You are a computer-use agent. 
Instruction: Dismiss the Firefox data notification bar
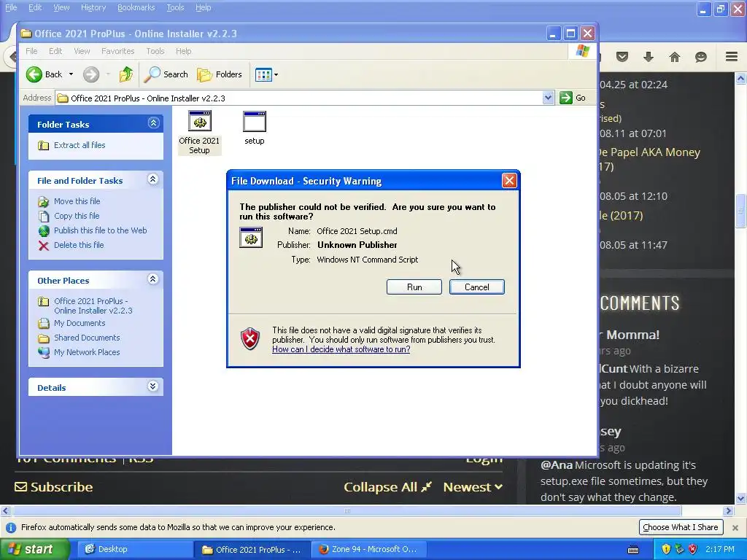[735, 528]
